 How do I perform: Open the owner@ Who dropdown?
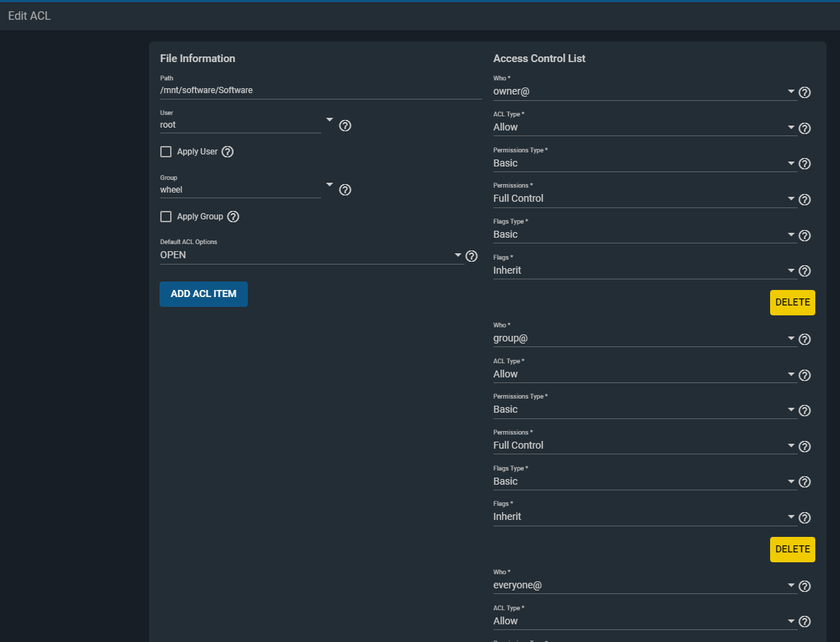[644, 92]
